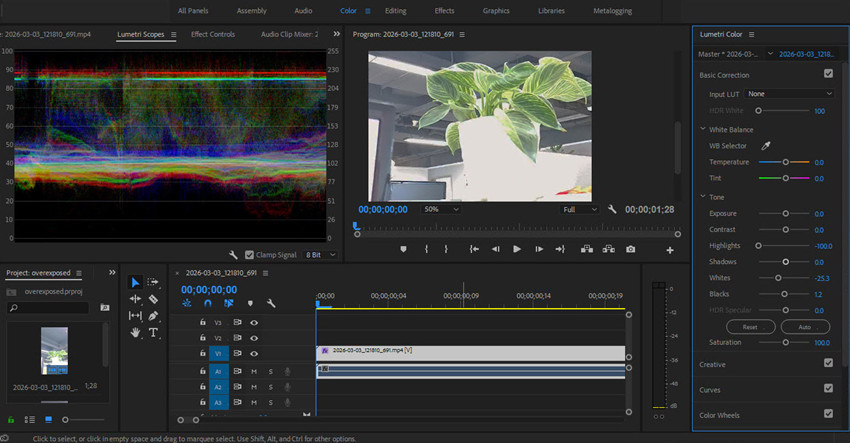Switch to the Effects workspace
This screenshot has height=443, width=850.
point(445,11)
